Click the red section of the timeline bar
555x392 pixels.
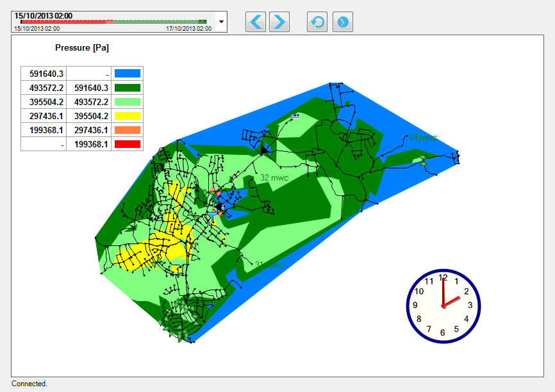64,22
